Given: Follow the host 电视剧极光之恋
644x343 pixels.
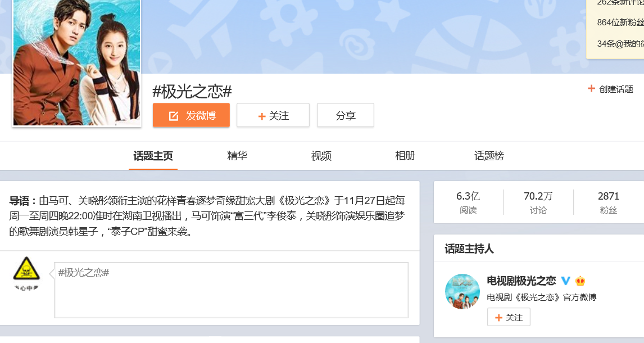Looking at the screenshot, I should 509,317.
